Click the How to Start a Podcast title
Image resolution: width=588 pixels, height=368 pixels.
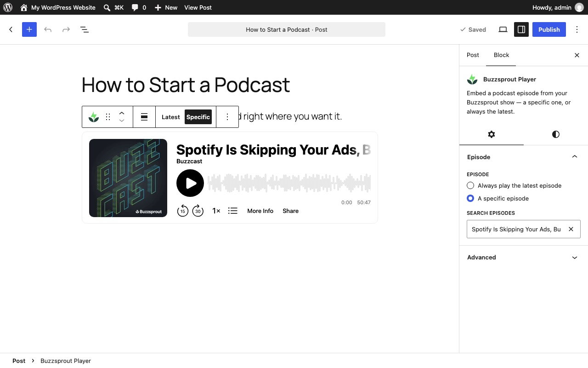[x=186, y=85]
